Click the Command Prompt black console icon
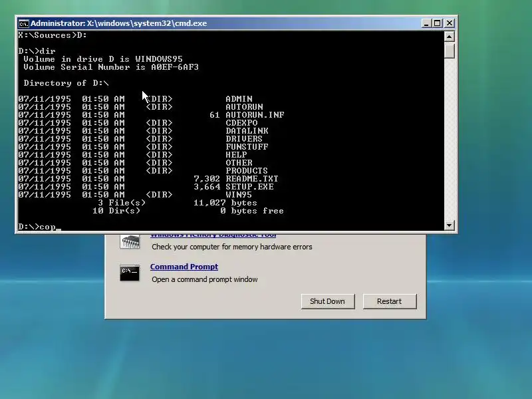532x399 pixels. (129, 273)
